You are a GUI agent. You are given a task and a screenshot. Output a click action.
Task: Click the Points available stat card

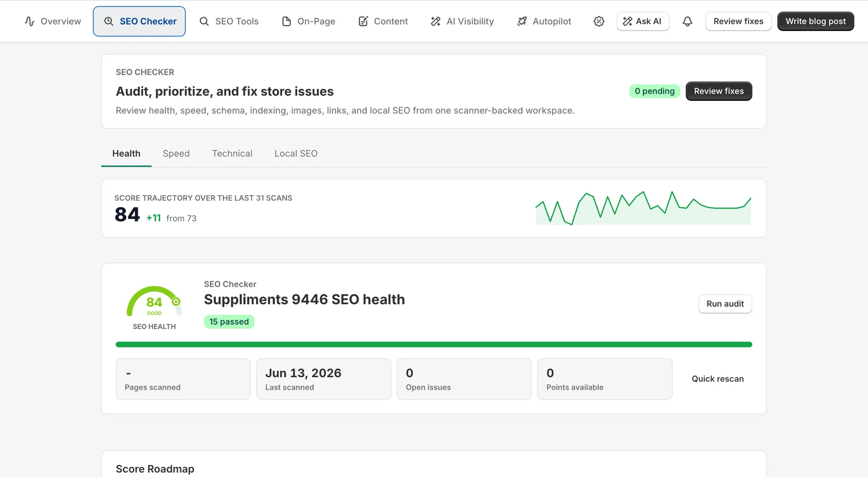click(604, 379)
